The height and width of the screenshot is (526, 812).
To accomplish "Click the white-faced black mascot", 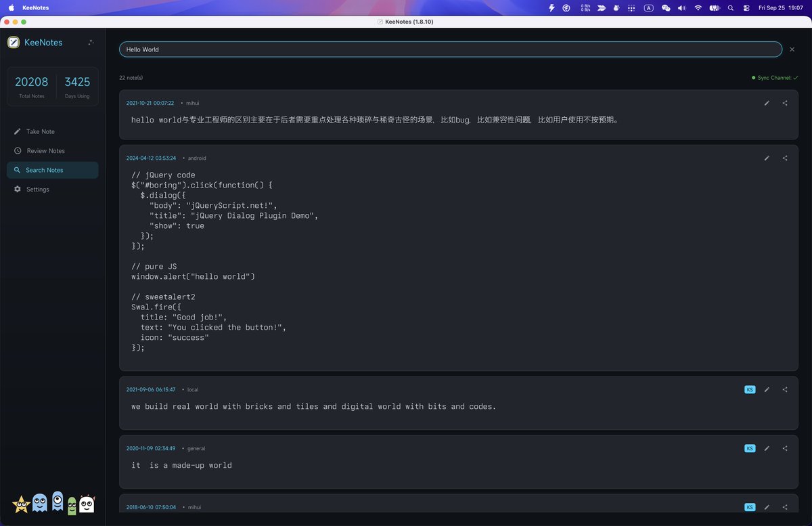I will [x=87, y=504].
